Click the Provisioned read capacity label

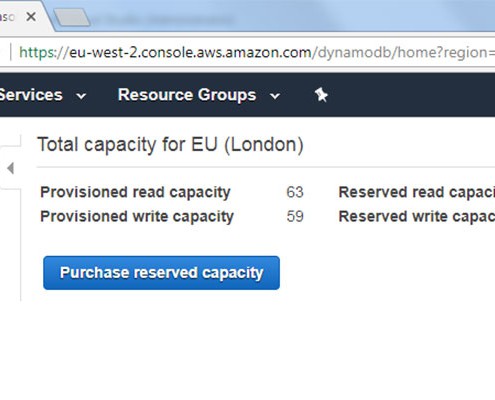click(x=135, y=192)
